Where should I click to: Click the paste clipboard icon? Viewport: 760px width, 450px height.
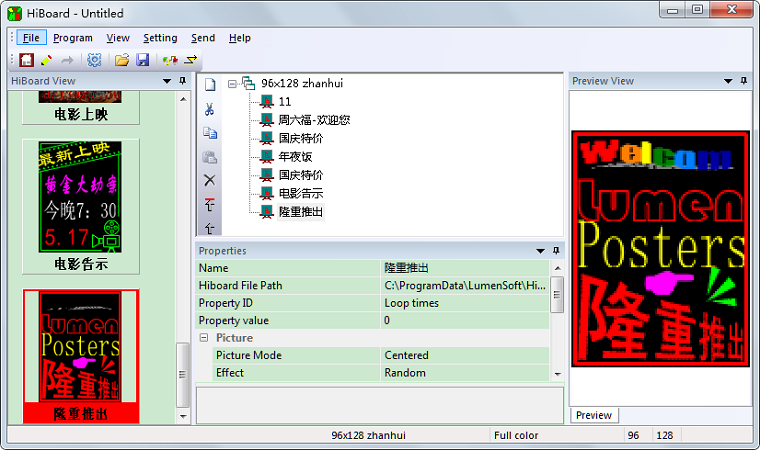pos(209,157)
